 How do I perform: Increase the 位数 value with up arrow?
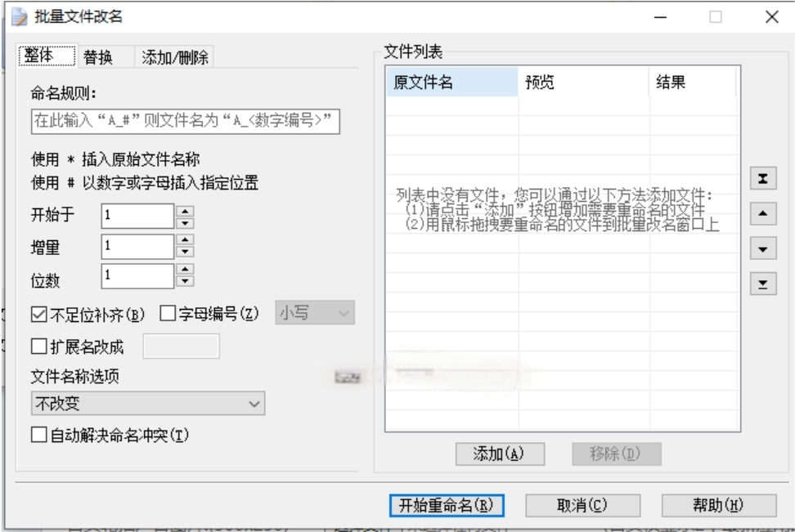tap(186, 270)
